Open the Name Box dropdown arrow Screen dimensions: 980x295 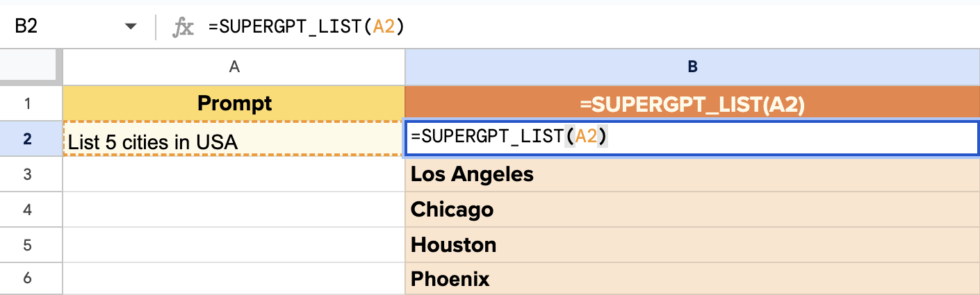pyautogui.click(x=130, y=27)
